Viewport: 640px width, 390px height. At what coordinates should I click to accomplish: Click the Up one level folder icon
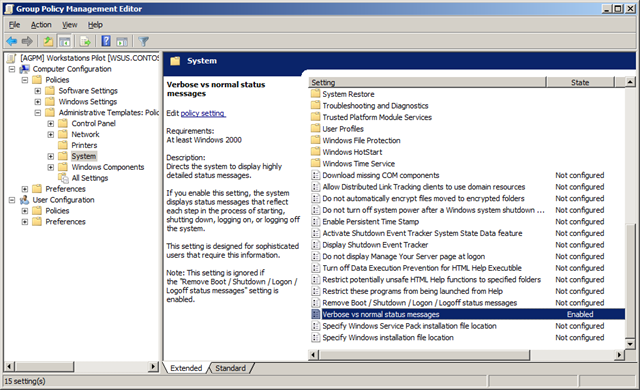[x=48, y=41]
